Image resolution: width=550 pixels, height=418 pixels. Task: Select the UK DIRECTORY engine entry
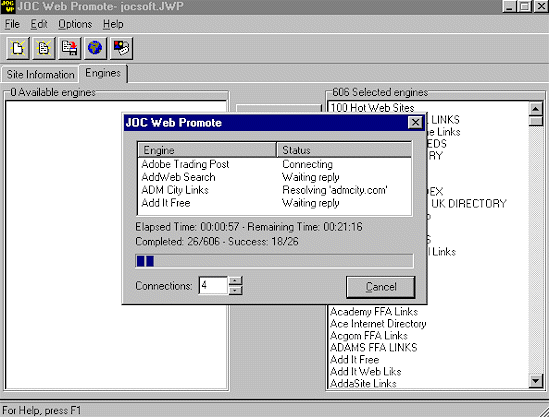469,203
